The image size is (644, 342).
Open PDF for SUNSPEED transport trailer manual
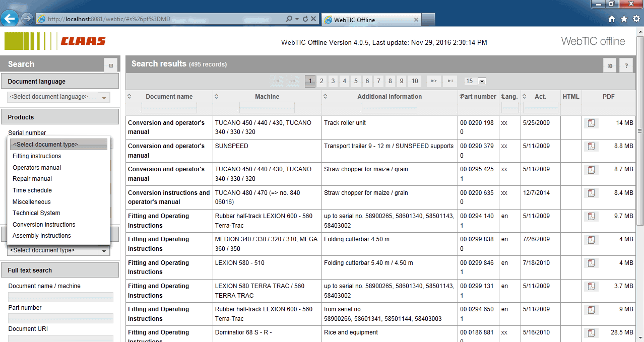tap(591, 147)
